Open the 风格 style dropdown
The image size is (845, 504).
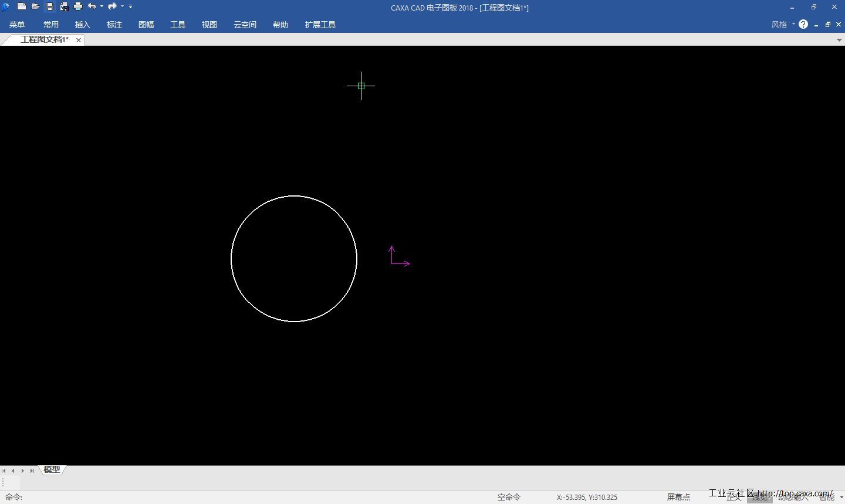pos(783,25)
